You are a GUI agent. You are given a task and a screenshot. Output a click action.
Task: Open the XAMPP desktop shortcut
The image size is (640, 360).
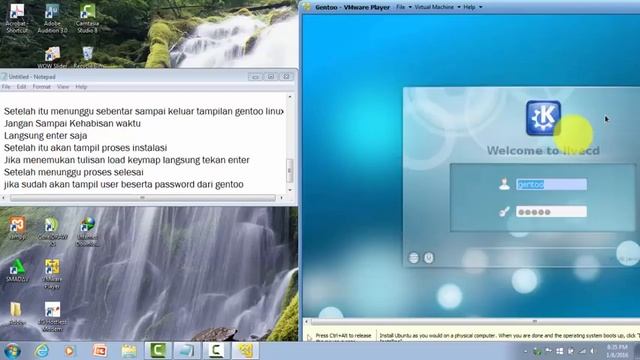17,228
